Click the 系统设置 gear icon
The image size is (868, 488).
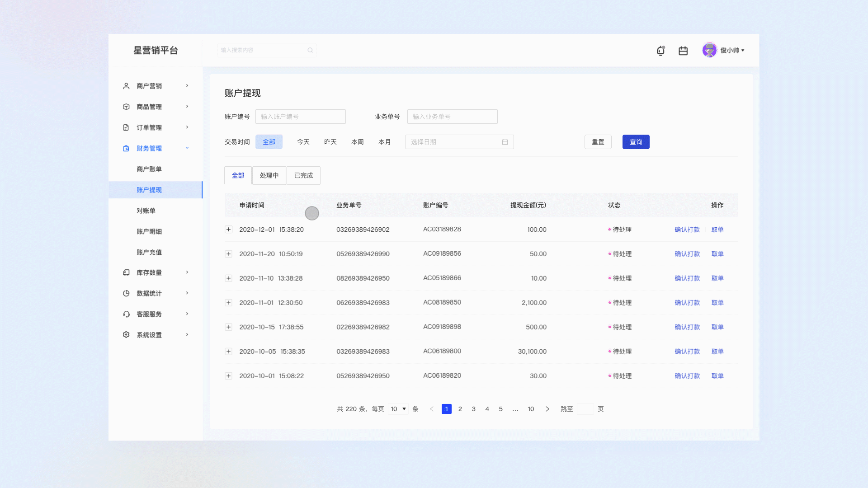click(126, 335)
